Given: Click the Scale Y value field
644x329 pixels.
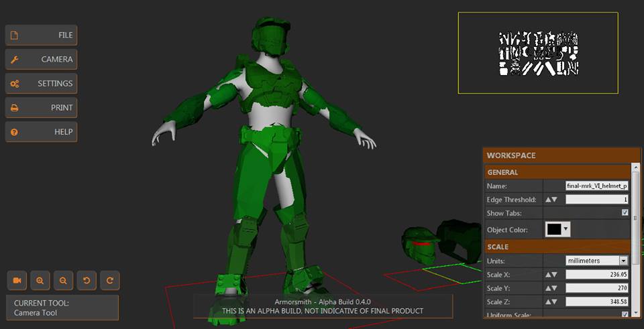Looking at the screenshot, I should [597, 288].
